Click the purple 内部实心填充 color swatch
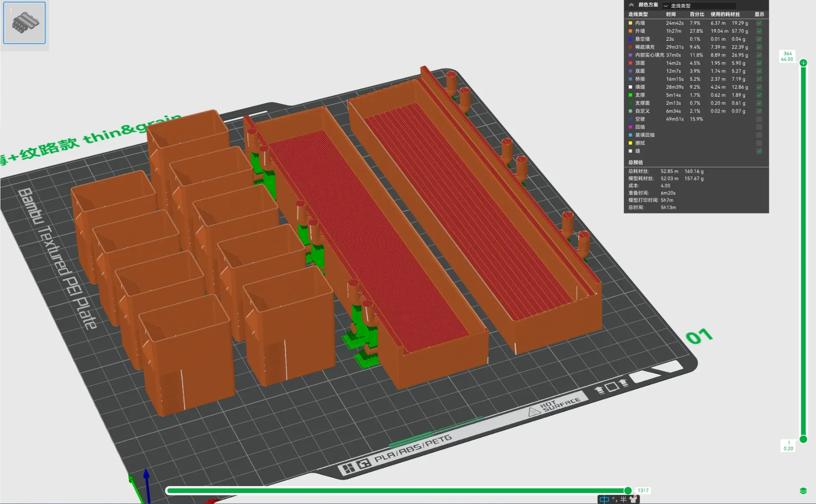 click(631, 55)
